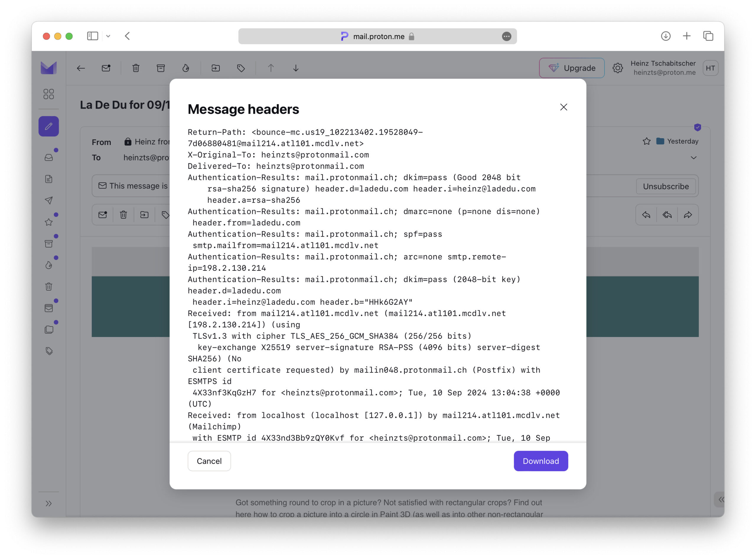Close the Message headers dialog

pos(563,107)
